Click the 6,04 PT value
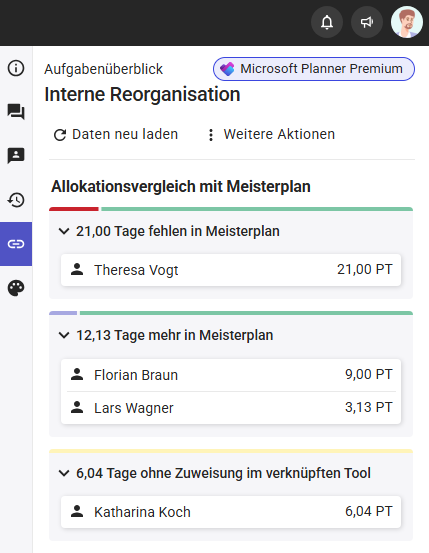Image resolution: width=429 pixels, height=553 pixels. tap(369, 511)
